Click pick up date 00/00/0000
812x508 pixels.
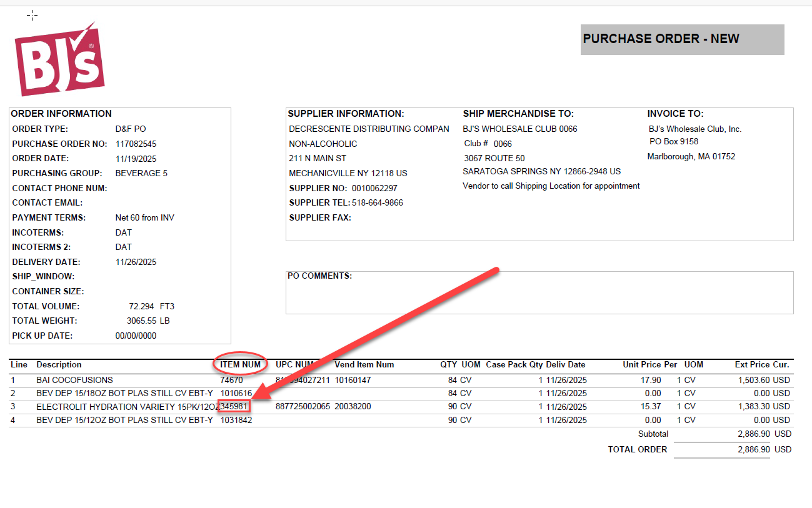[x=136, y=336]
